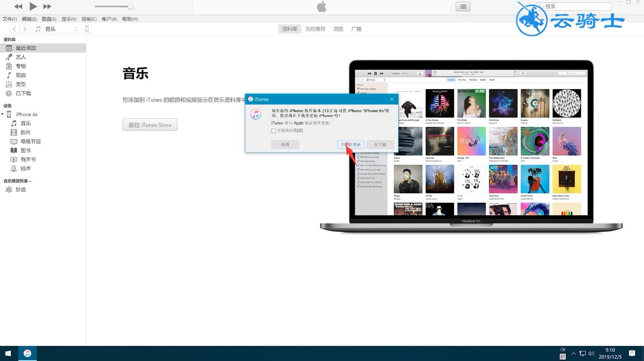Open the up-next list view button

tap(463, 7)
